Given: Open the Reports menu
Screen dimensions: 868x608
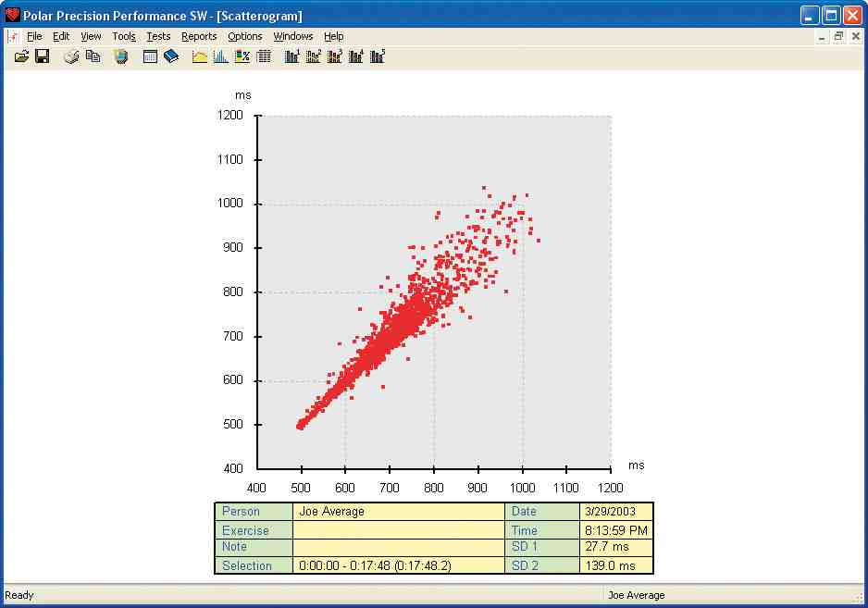Looking at the screenshot, I should [x=199, y=37].
